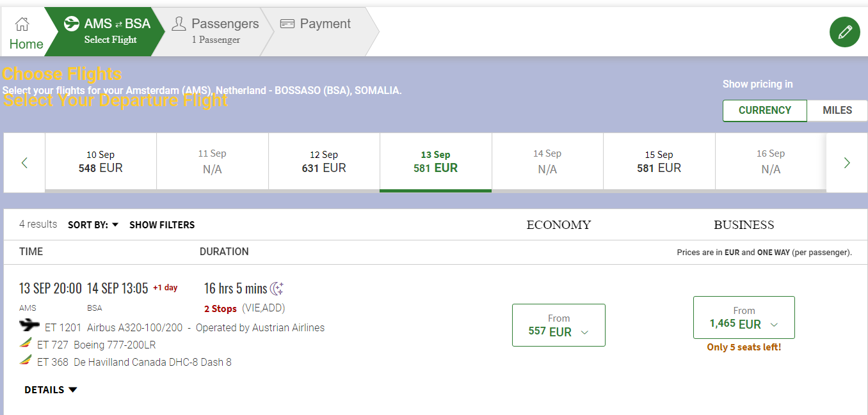Click the '4 results' count text
Image resolution: width=868 pixels, height=415 pixels.
38,224
